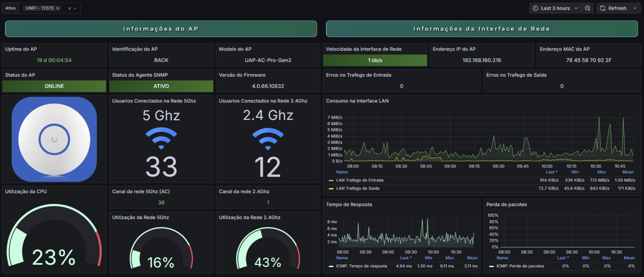
Task: Click the ATIVO SNMP agent status
Action: 161,86
